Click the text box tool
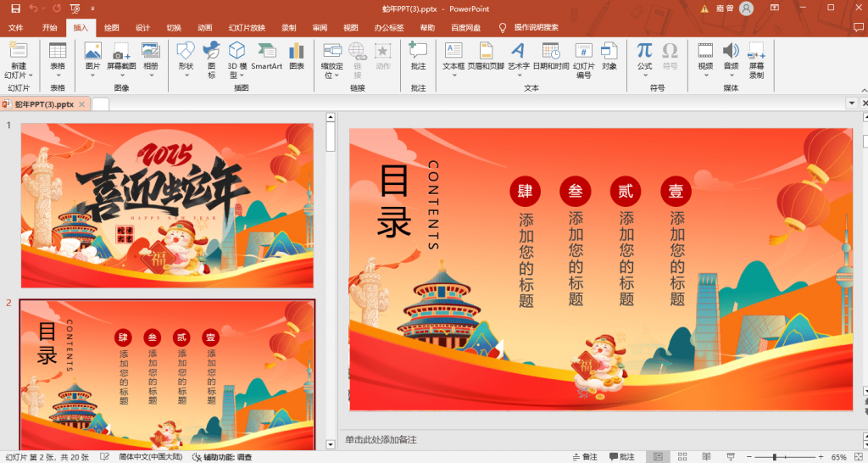This screenshot has width=868, height=463. point(453,56)
